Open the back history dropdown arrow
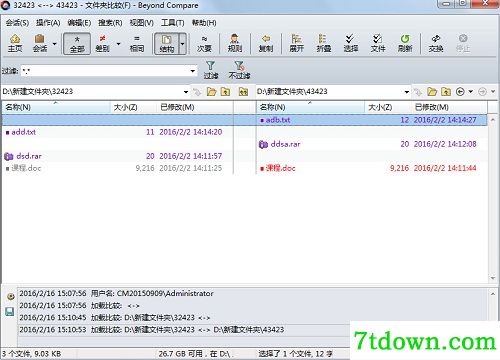 tap(470, 91)
